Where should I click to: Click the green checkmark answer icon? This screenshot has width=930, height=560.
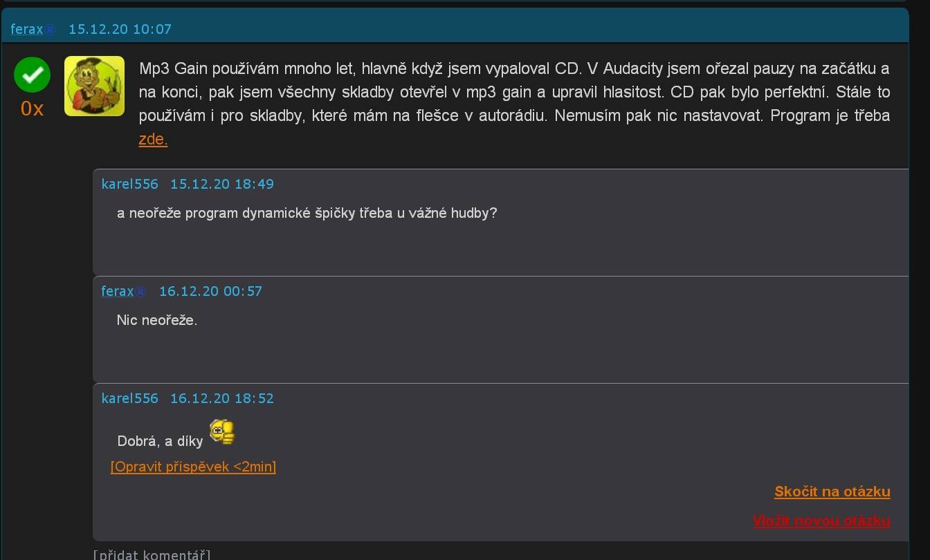(x=33, y=75)
